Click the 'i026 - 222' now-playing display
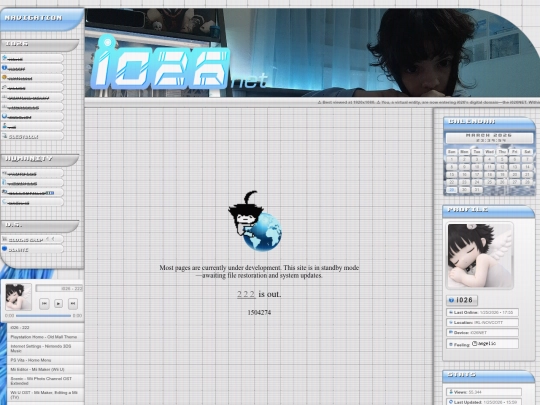The height and width of the screenshot is (405, 540). (59, 289)
